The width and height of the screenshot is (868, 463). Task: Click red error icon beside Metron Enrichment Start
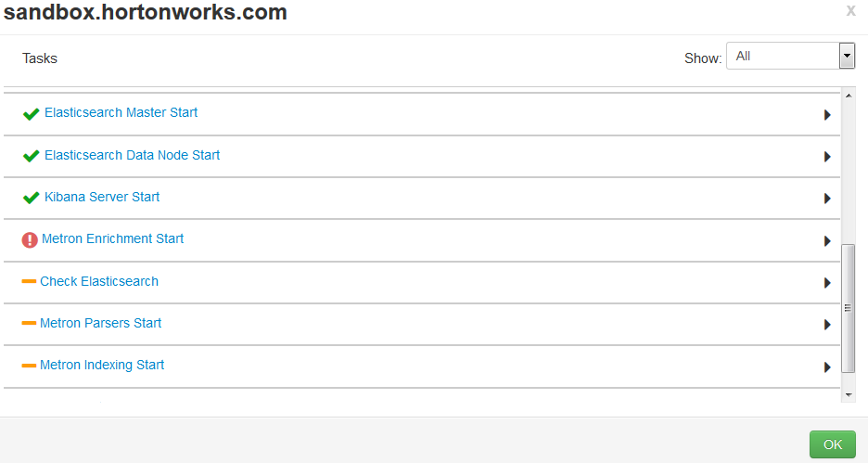coord(30,240)
